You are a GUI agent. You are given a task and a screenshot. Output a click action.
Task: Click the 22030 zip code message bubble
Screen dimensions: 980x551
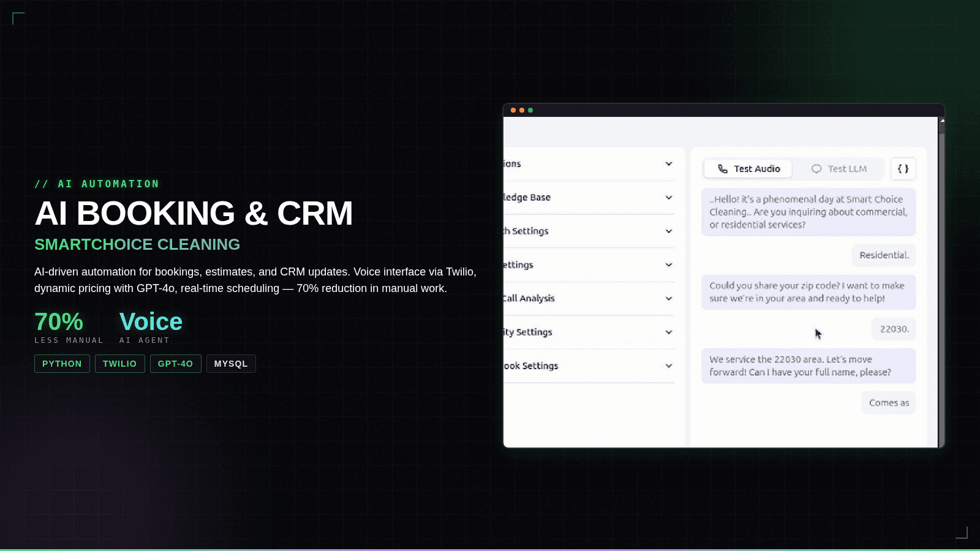894,329
